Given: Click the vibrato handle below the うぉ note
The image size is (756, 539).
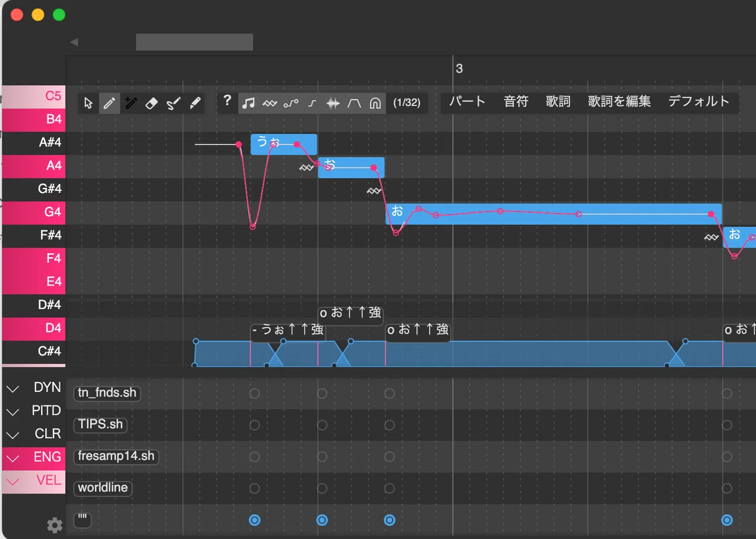Looking at the screenshot, I should coord(306,168).
